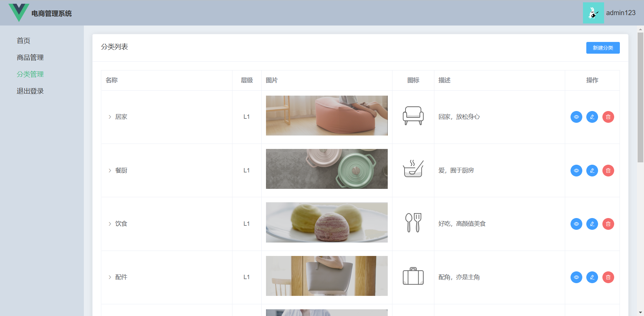This screenshot has height=316, width=644.
Task: Expand the 饮食 category row
Action: pyautogui.click(x=110, y=224)
